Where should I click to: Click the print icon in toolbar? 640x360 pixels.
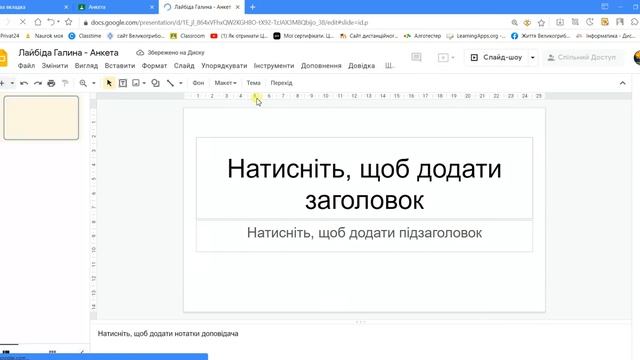pos(51,83)
